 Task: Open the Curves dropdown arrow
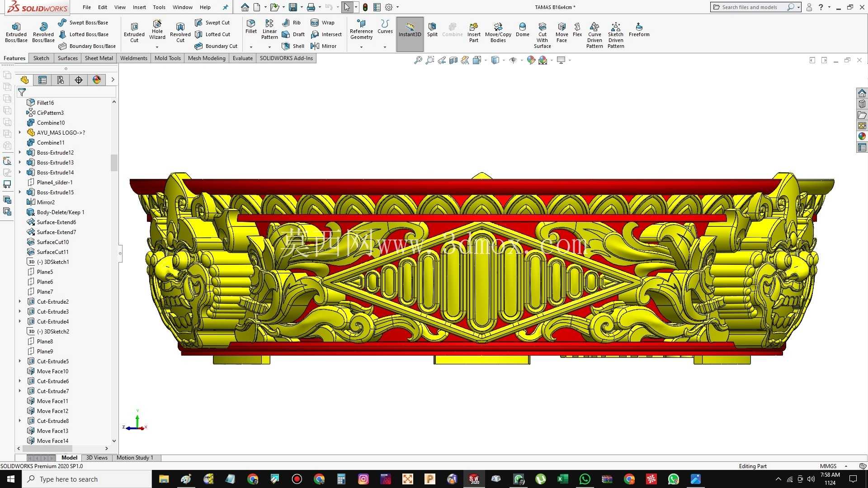[x=385, y=47]
